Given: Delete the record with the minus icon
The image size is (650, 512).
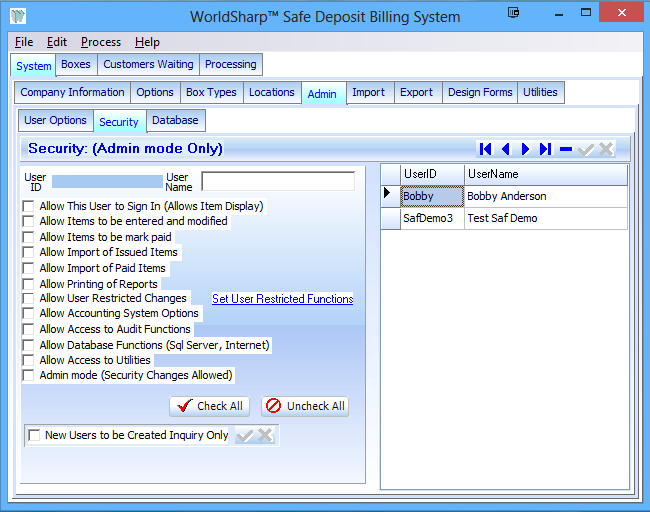Looking at the screenshot, I should (x=566, y=149).
